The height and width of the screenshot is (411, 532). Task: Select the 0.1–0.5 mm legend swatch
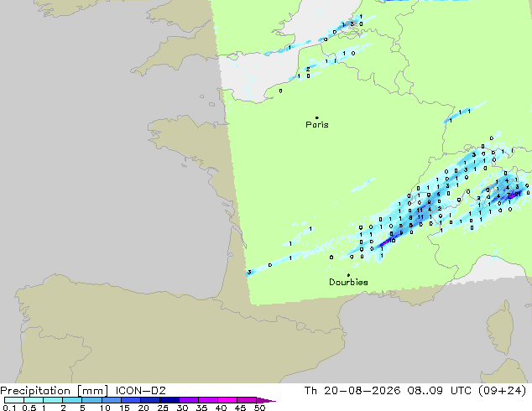[x=14, y=400]
